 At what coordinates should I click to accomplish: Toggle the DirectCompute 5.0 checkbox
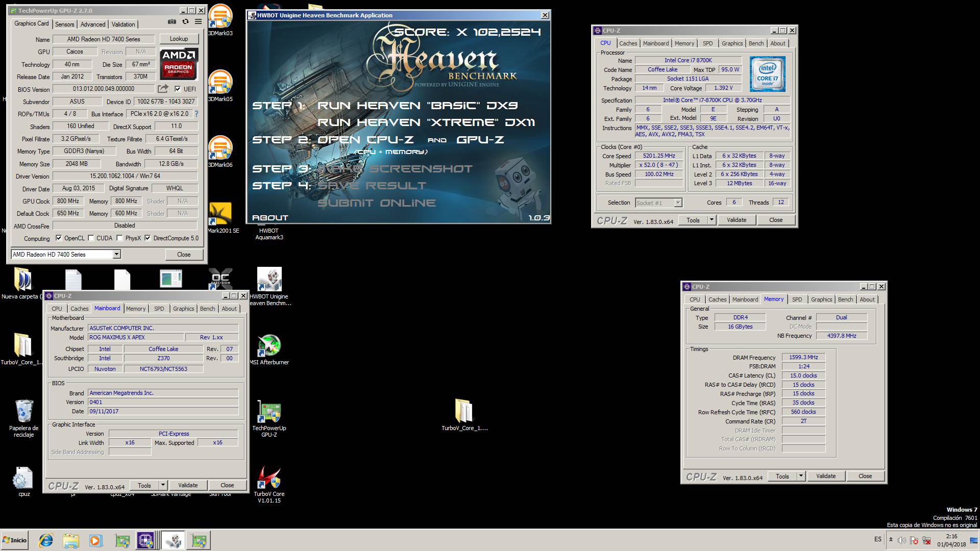pos(148,238)
